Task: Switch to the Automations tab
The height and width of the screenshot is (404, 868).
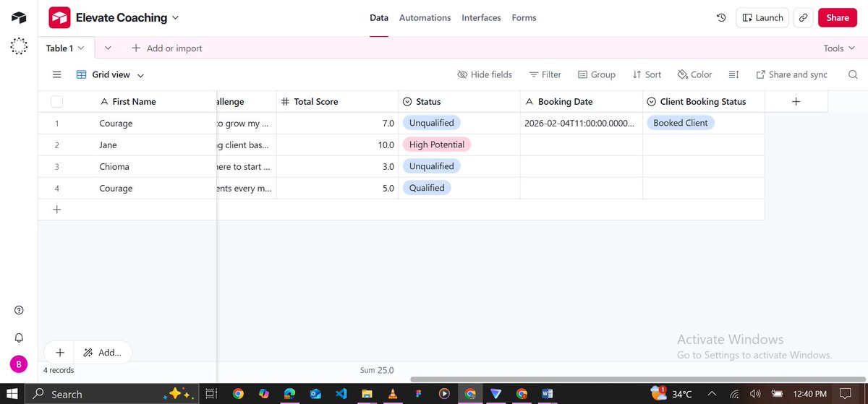Action: pos(425,17)
